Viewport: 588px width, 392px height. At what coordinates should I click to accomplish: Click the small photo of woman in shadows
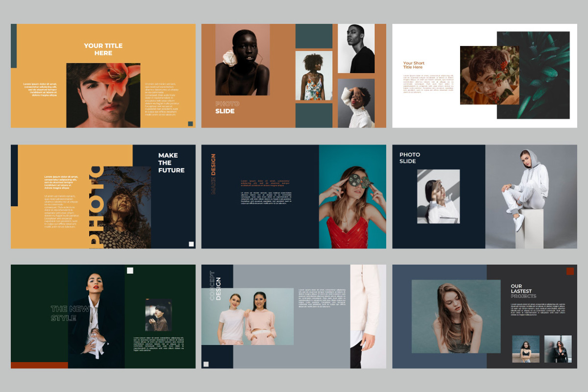pos(438,196)
